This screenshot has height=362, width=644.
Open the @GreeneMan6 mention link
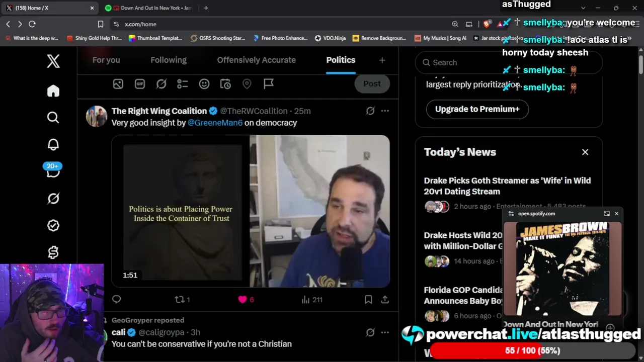click(215, 123)
